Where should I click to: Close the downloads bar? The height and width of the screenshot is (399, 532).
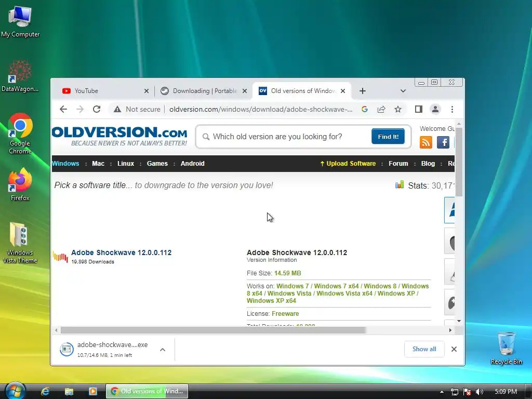point(454,349)
